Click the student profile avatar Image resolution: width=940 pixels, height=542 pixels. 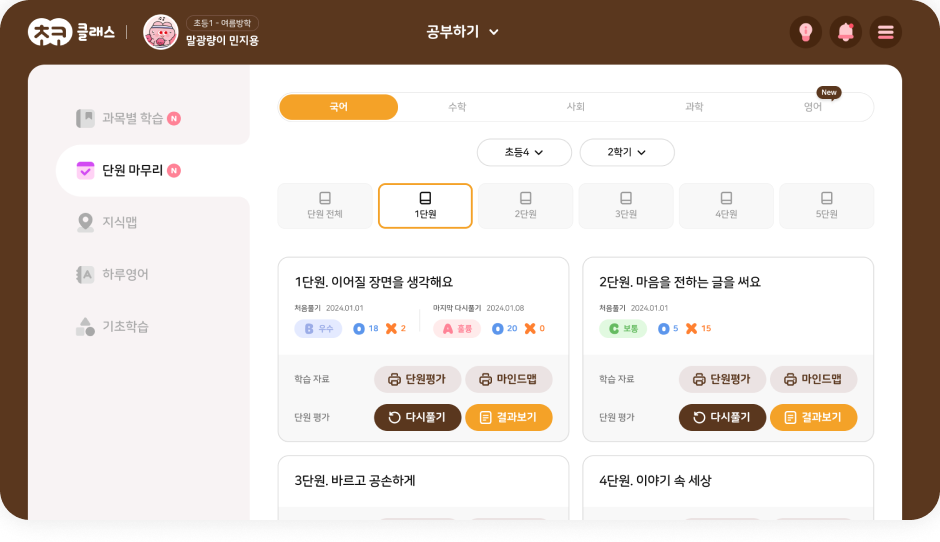(x=161, y=32)
